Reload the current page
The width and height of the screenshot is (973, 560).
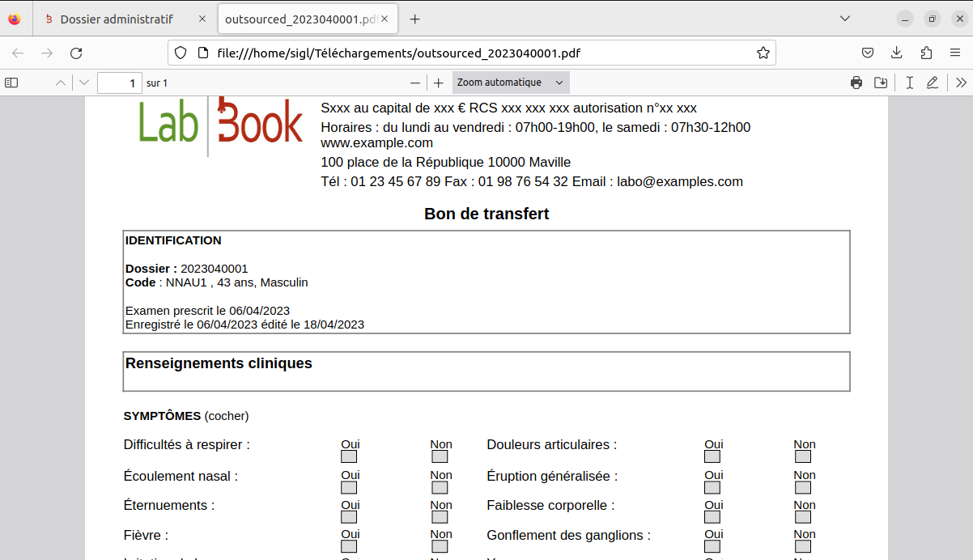coord(76,52)
